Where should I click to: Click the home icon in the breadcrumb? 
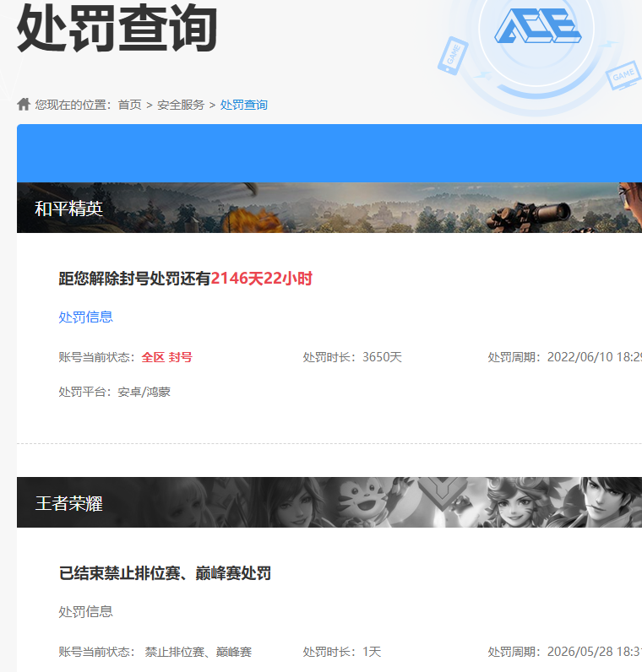pos(24,104)
